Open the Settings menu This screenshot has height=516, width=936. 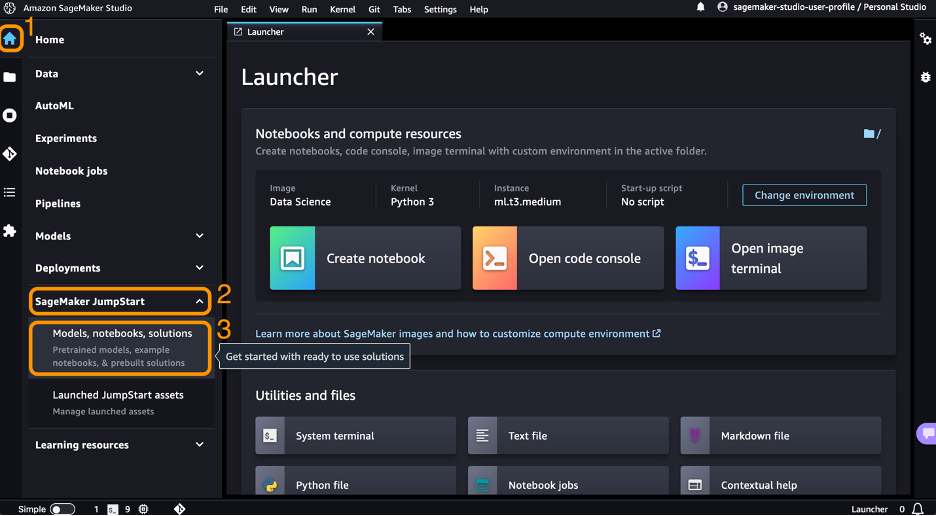click(441, 9)
